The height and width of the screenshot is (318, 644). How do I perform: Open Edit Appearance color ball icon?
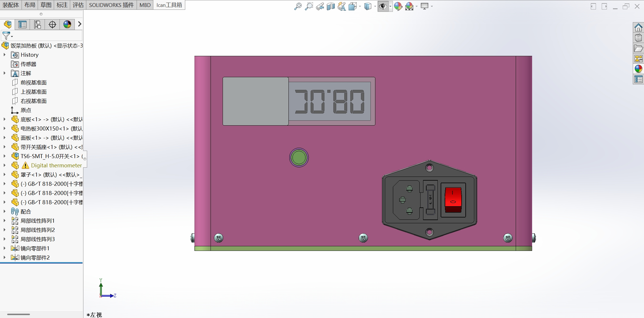[x=398, y=6]
